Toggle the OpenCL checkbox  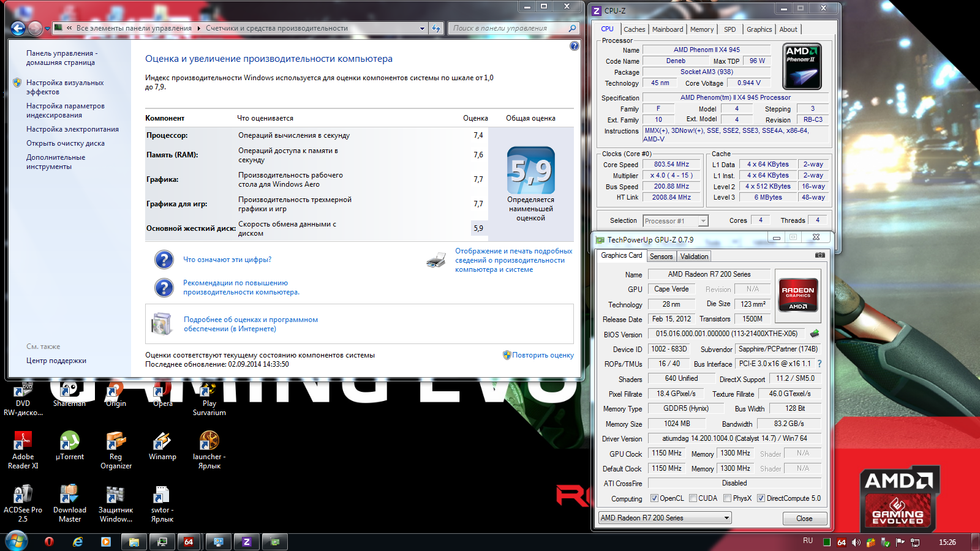654,498
